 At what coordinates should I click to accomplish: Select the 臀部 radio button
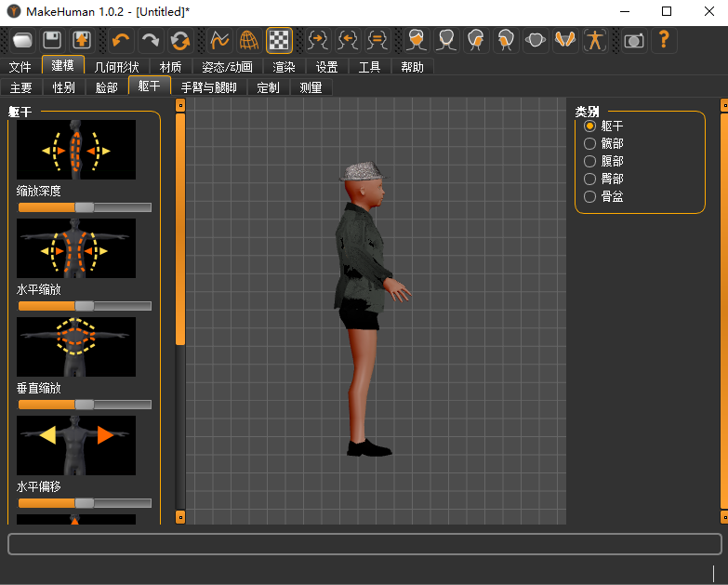(589, 179)
